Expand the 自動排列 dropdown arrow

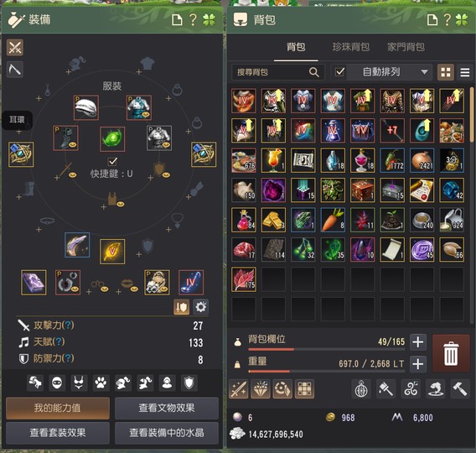(424, 72)
